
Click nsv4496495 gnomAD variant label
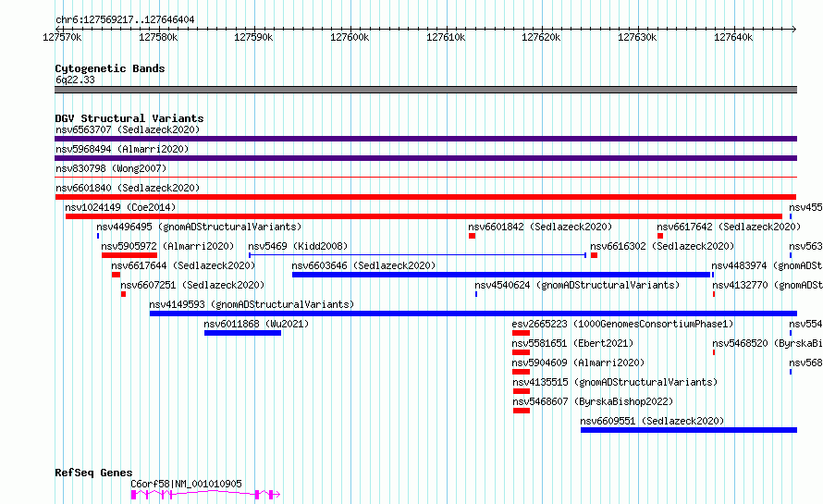(x=199, y=227)
